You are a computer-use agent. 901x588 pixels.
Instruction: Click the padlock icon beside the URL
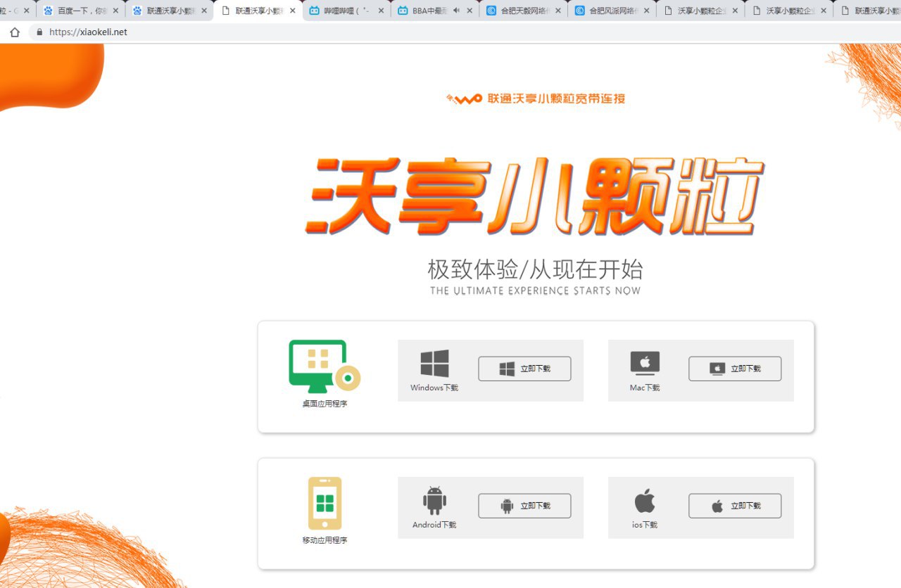tap(39, 32)
